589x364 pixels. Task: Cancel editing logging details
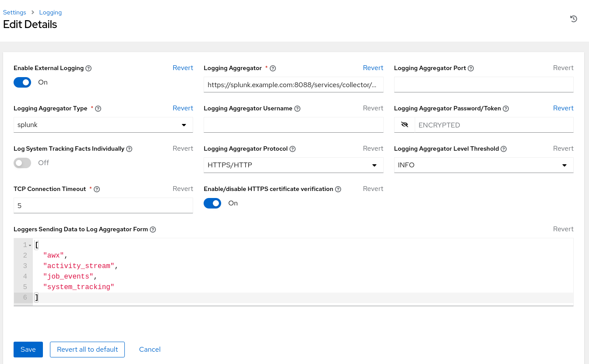(150, 350)
